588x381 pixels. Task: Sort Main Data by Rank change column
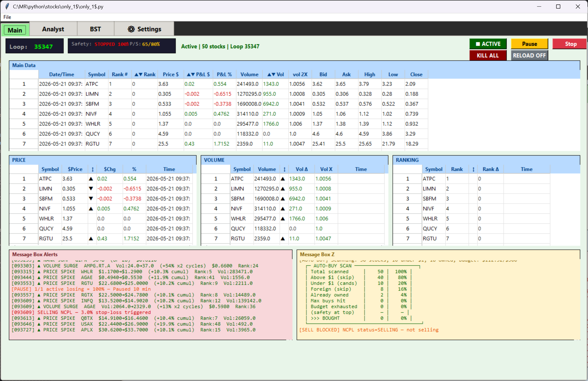[145, 75]
